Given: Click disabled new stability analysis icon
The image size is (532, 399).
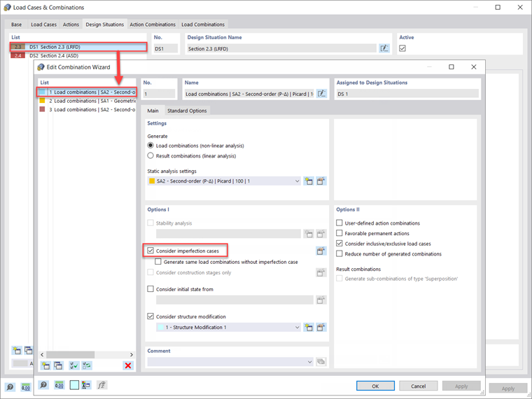Looking at the screenshot, I should pyautogui.click(x=309, y=234).
